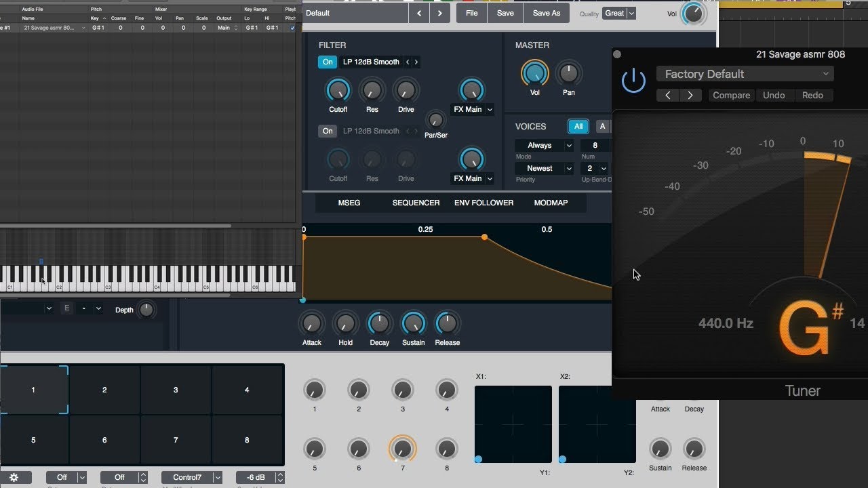This screenshot has width=868, height=488.
Task: Click the filter Res knob
Action: [x=372, y=90]
